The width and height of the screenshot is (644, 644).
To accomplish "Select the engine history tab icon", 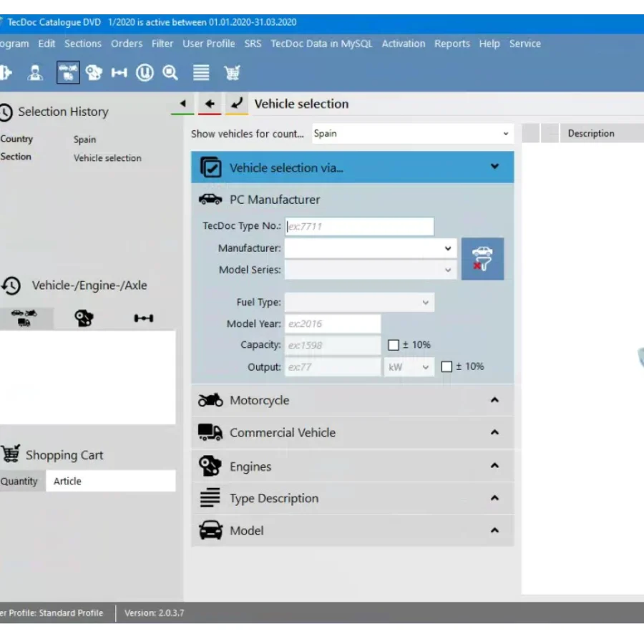I will tap(84, 318).
